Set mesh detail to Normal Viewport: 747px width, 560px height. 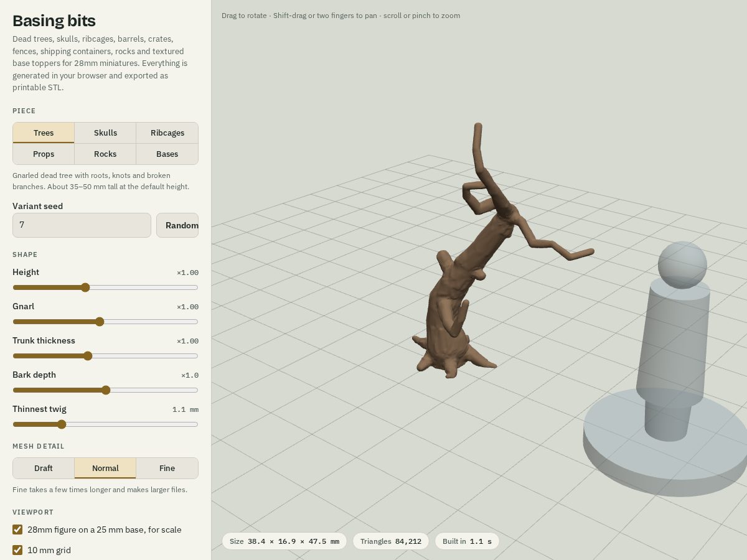(x=105, y=468)
